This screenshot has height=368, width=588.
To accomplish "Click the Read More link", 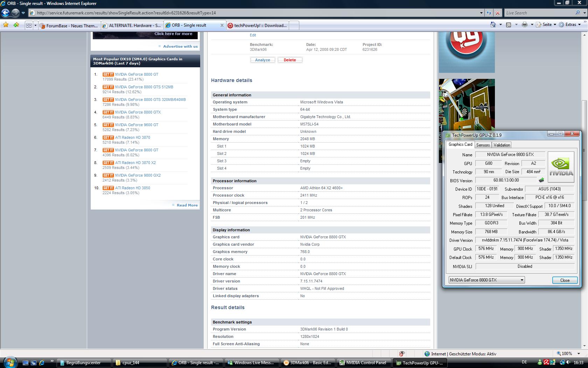I will point(187,205).
